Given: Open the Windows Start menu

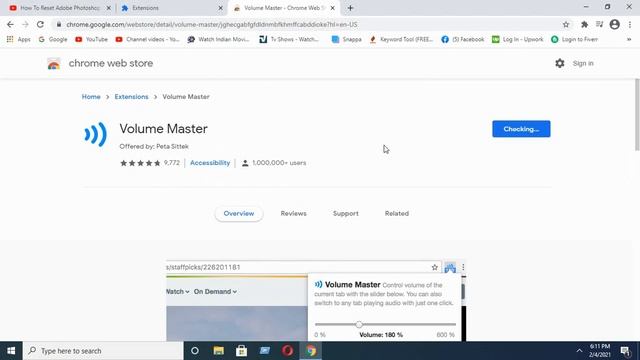Looking at the screenshot, I should 11,351.
